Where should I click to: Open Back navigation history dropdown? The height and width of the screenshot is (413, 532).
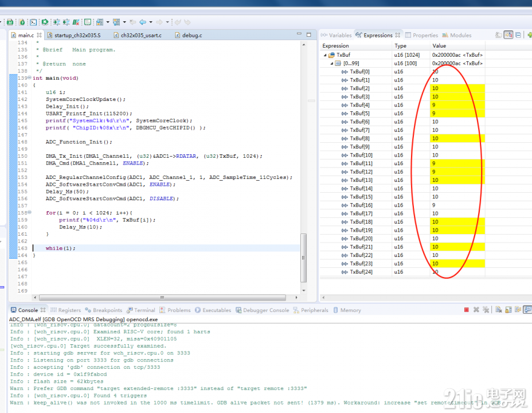(151, 22)
